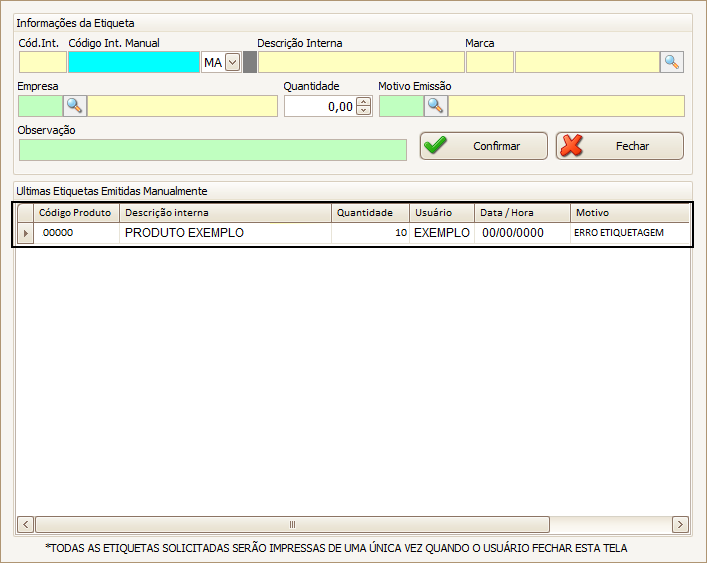Screen dimensions: 708x563
Task: Click the Marca search magnifier icon
Action: pos(672,62)
